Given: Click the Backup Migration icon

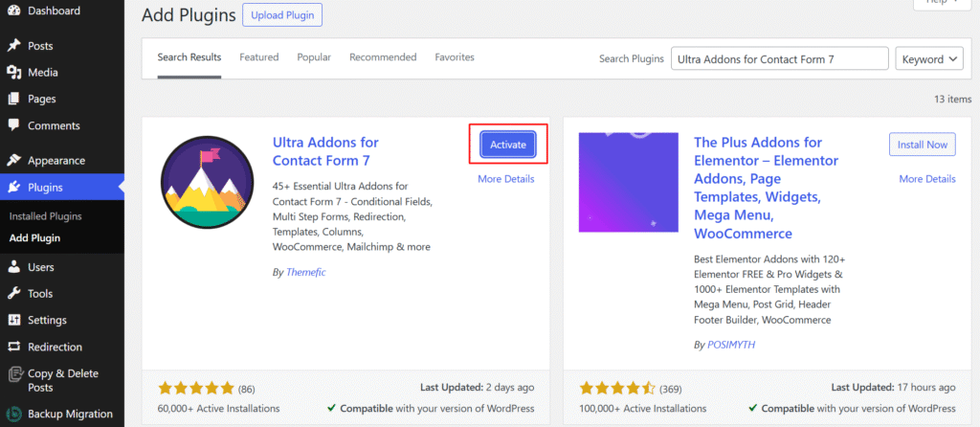Looking at the screenshot, I should coord(13,414).
